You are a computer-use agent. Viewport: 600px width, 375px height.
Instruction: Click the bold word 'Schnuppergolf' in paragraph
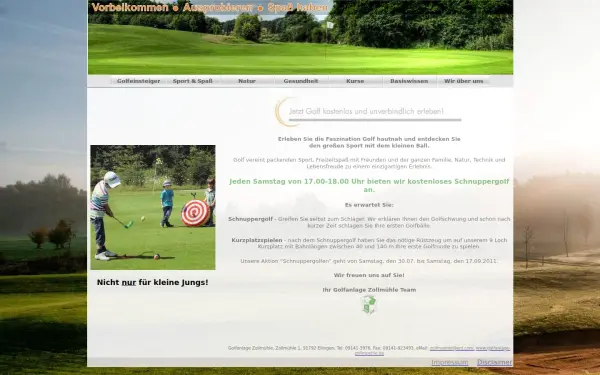pyautogui.click(x=250, y=219)
